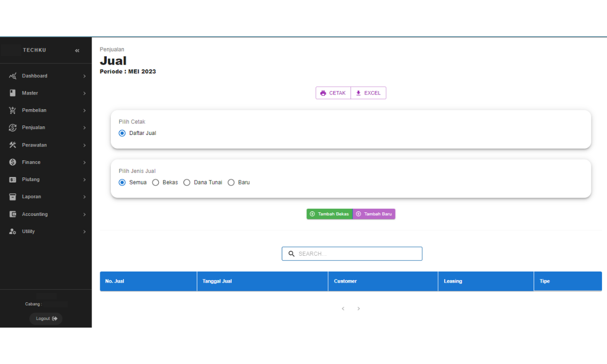
Task: Click the Accounting wallet icon
Action: click(x=13, y=214)
